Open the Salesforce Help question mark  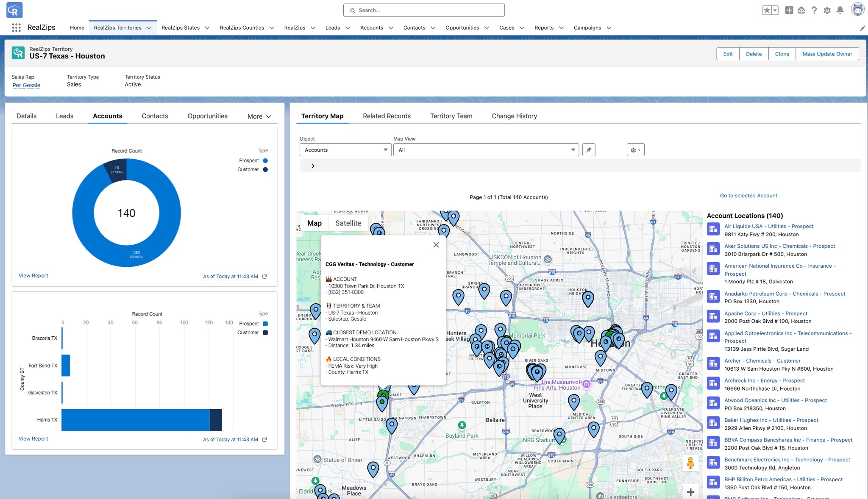[x=814, y=10]
